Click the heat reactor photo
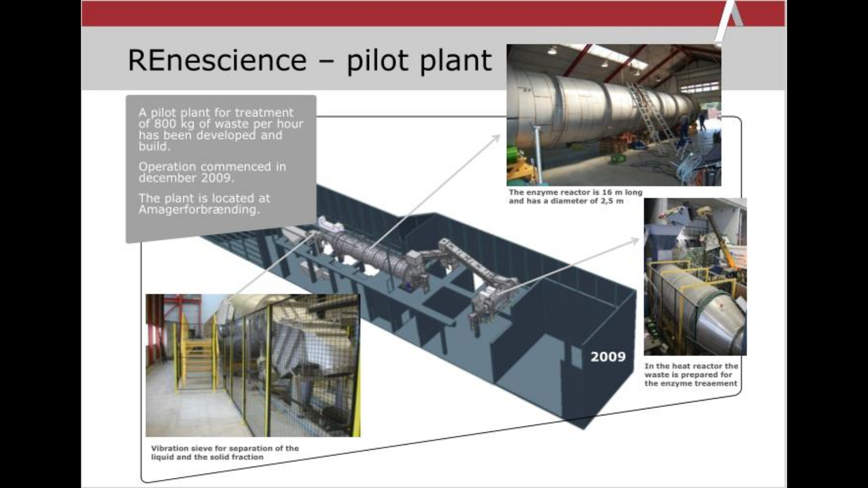 point(695,277)
